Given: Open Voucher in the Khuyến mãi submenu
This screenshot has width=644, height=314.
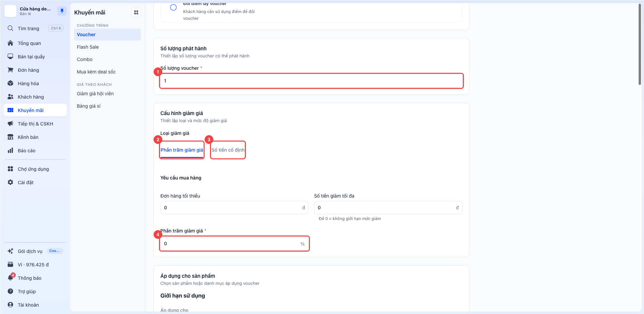Looking at the screenshot, I should pos(107,35).
